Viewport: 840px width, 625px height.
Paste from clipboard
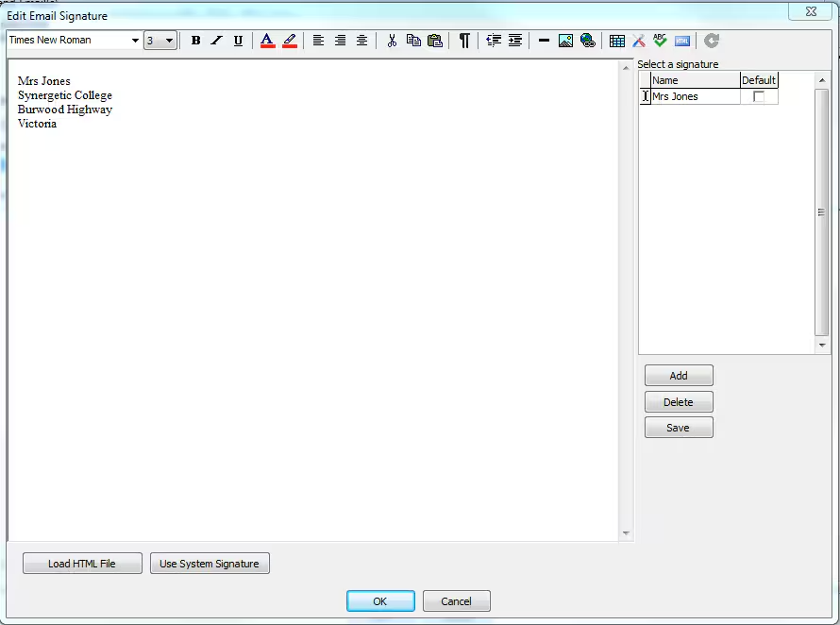[435, 41]
